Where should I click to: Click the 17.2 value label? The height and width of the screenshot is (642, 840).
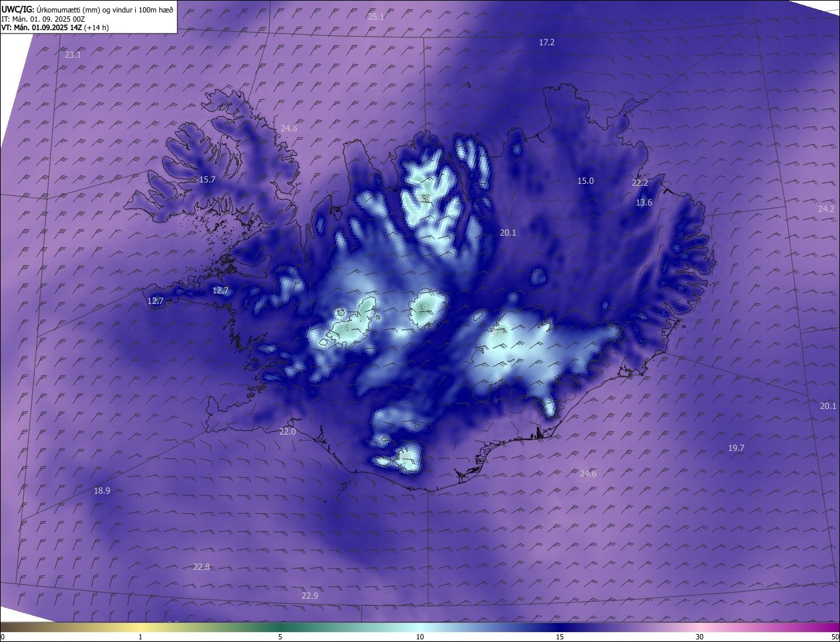click(547, 42)
